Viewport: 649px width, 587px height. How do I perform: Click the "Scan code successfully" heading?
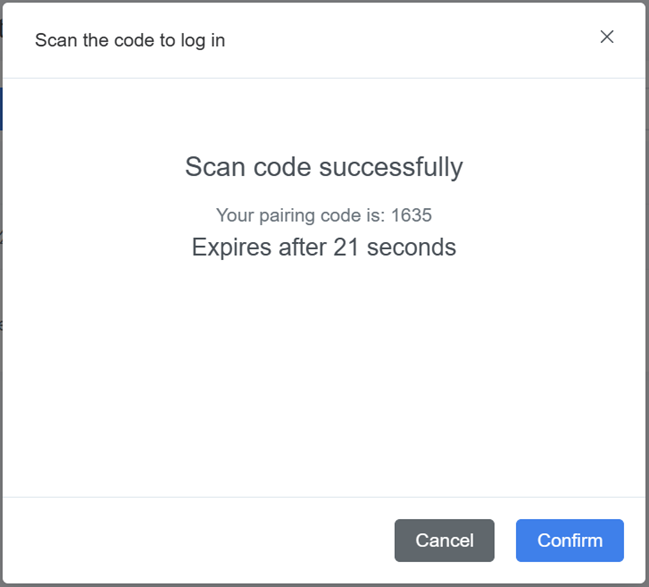(324, 167)
